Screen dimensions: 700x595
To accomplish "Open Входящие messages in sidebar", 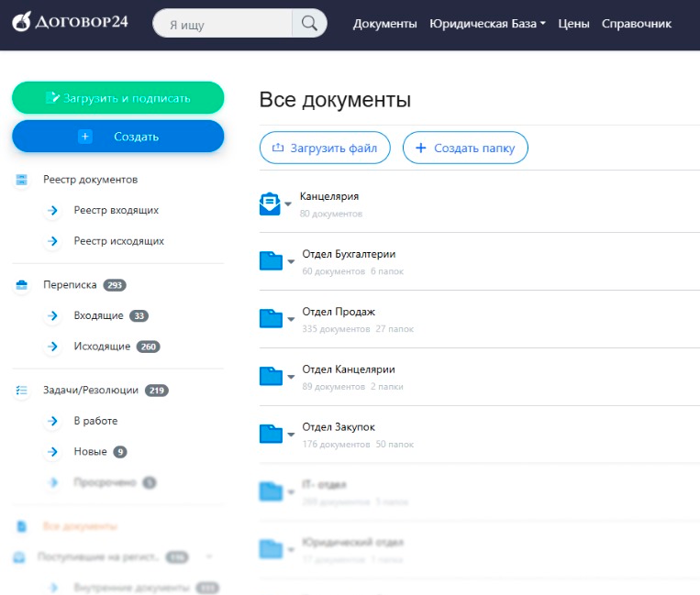I will [98, 315].
